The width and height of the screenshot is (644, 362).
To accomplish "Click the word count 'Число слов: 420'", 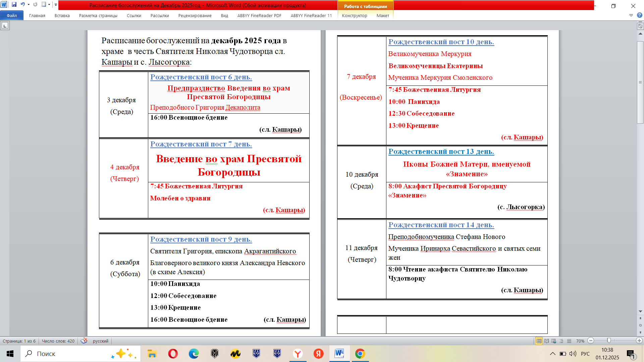I will tap(58, 341).
